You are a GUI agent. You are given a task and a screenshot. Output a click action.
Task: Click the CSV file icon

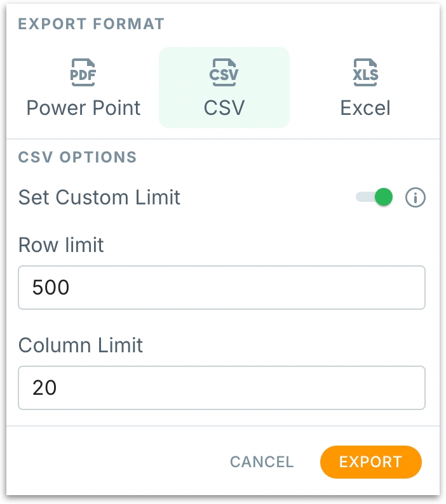(224, 72)
